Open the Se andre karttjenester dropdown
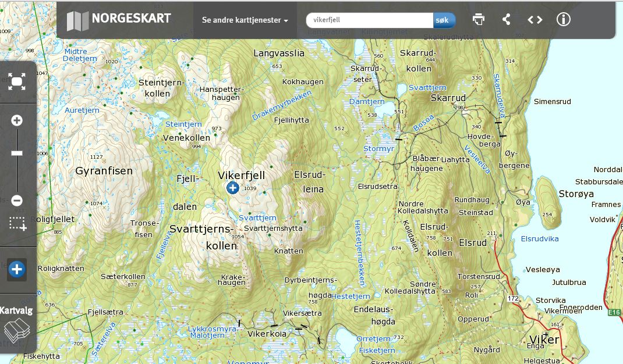 tap(240, 19)
